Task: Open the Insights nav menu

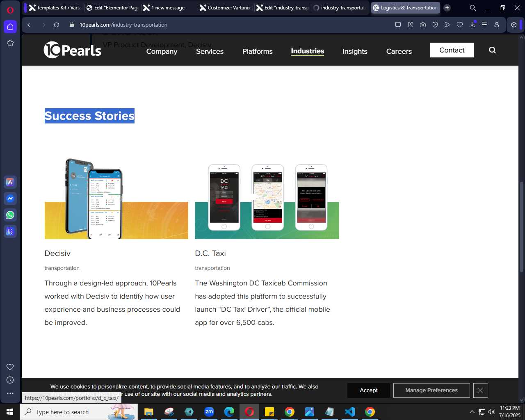Action: 355,51
